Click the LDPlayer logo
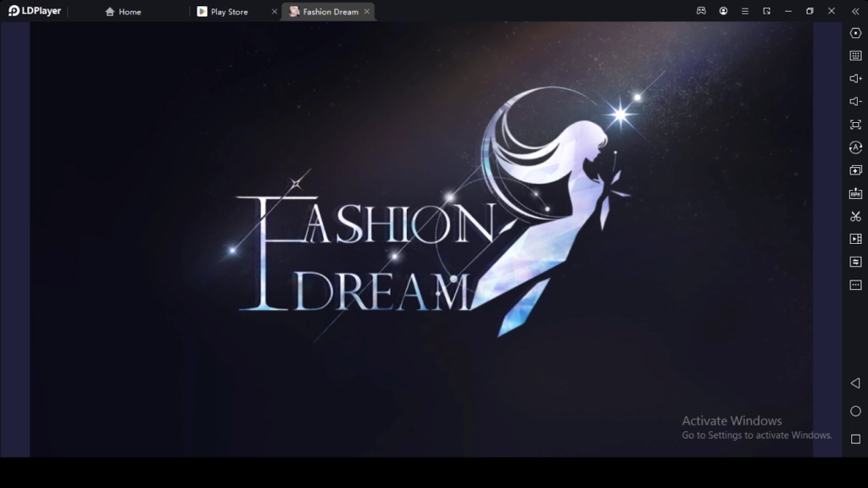The height and width of the screenshot is (488, 868). coord(34,11)
